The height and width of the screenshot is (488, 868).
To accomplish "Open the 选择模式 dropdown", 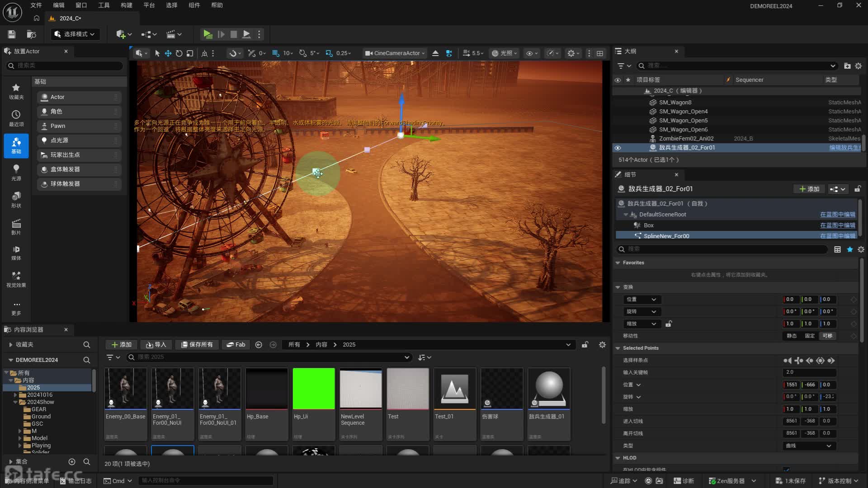I will [75, 34].
